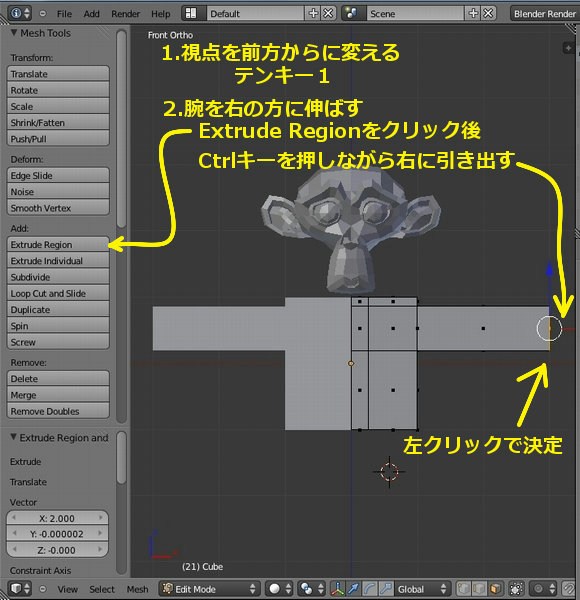Collapse the Extrude Region and Move panel
The image size is (580, 600).
tap(14, 437)
